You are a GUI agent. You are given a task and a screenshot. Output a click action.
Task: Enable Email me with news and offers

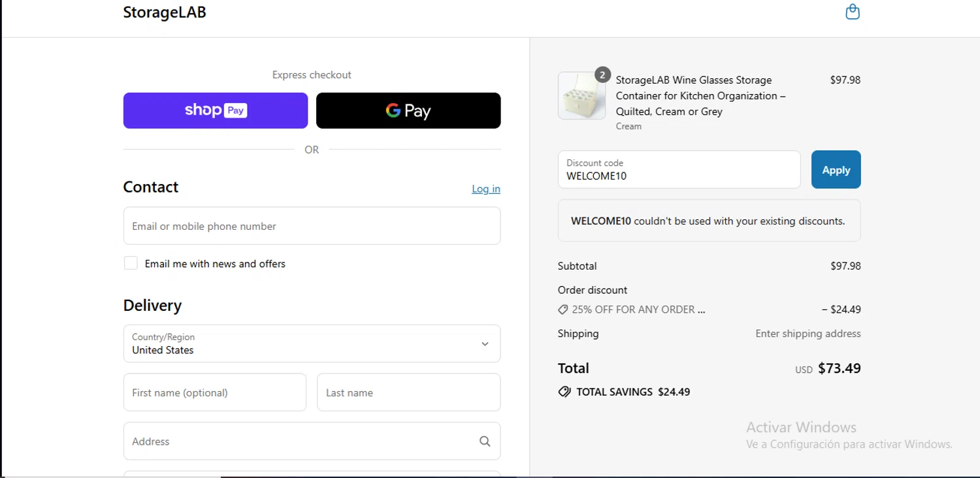pos(131,263)
